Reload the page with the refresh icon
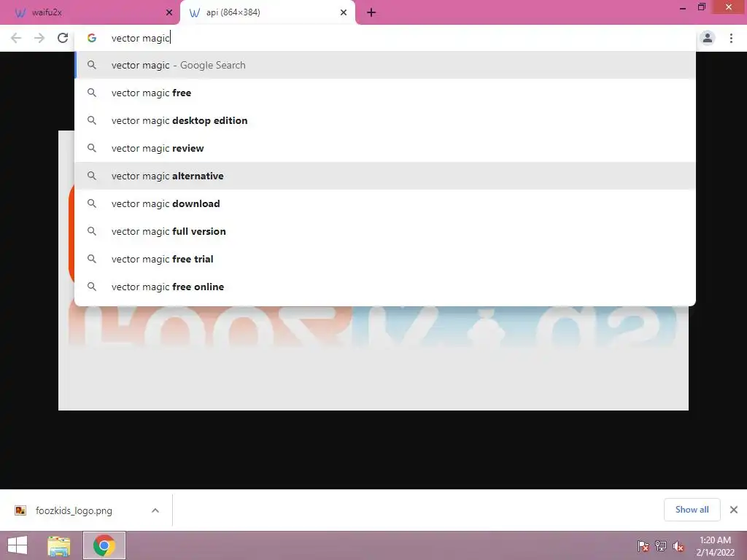The image size is (747, 560). [63, 38]
